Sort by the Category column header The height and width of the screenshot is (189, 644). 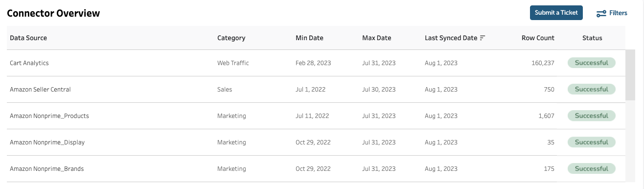[x=231, y=38]
